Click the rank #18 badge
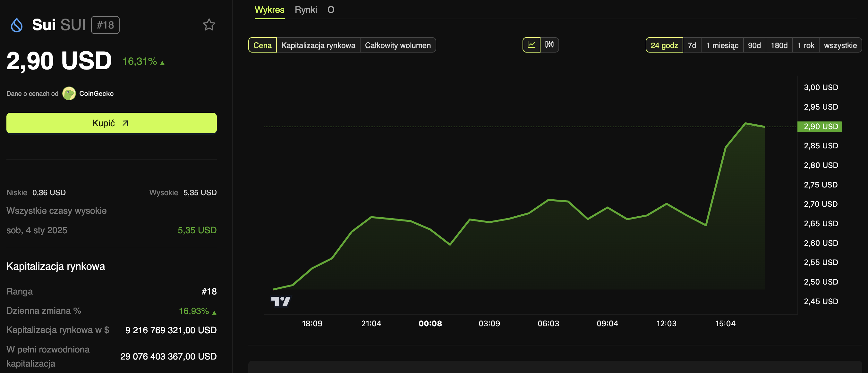The height and width of the screenshot is (373, 868). point(105,25)
